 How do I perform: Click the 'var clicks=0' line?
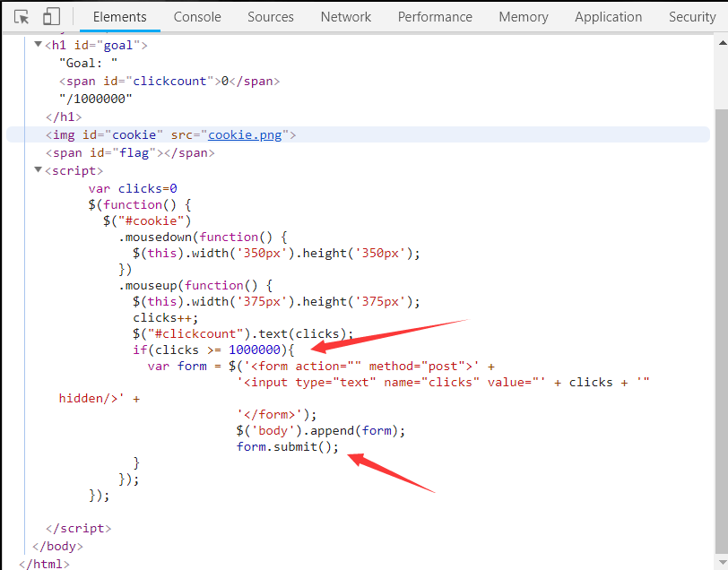(133, 188)
